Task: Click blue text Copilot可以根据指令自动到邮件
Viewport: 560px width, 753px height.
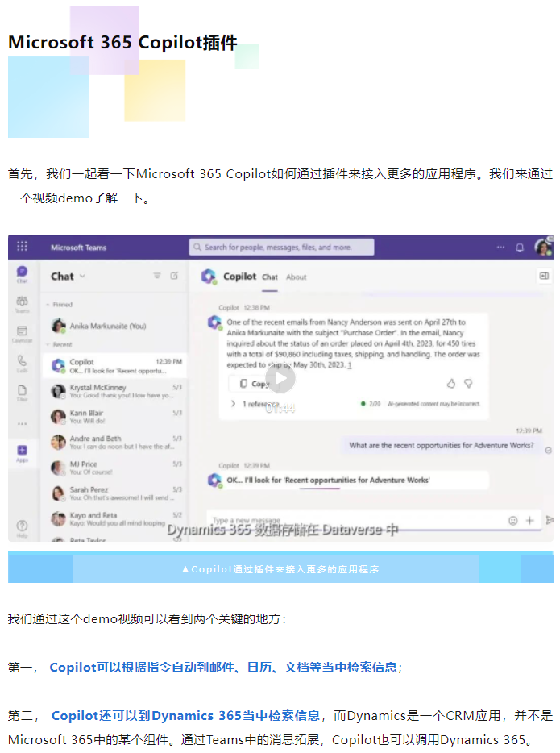Action: pyautogui.click(x=223, y=668)
